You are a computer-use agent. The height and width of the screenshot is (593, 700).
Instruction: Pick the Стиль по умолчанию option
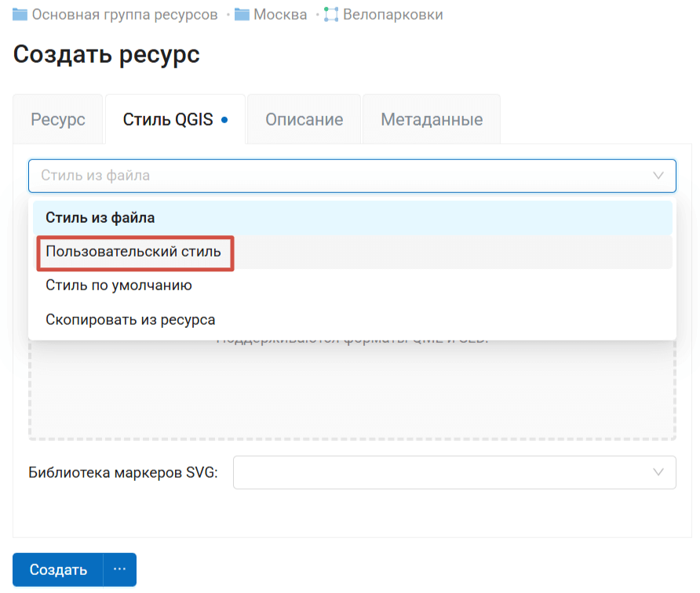(118, 286)
